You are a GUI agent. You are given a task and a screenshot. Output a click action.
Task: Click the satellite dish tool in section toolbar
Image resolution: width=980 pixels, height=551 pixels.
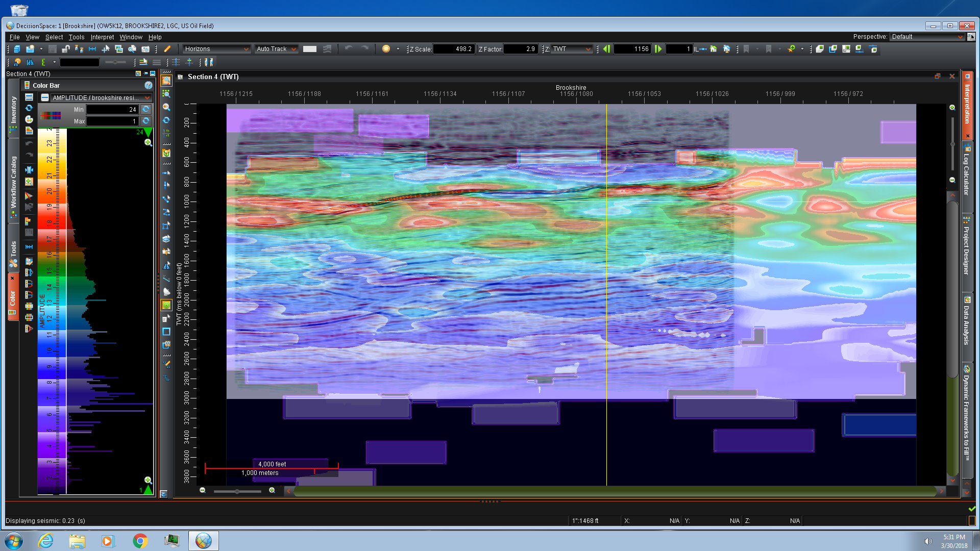click(x=166, y=292)
